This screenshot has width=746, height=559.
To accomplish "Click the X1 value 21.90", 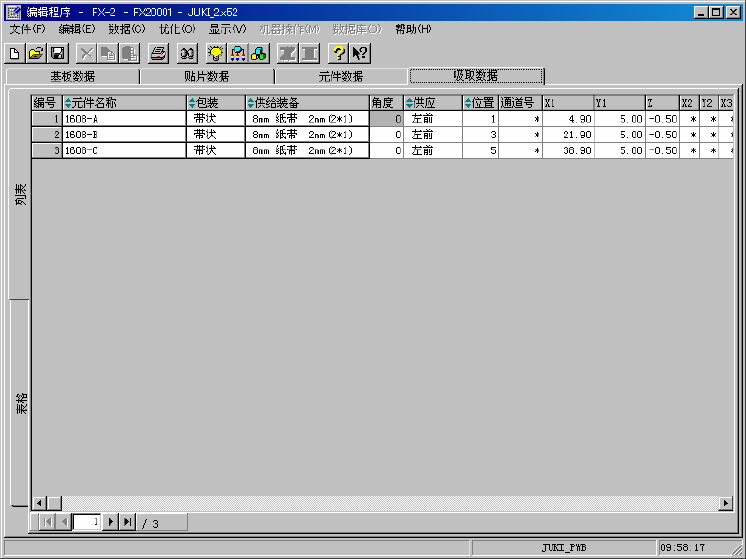I will pos(568,135).
